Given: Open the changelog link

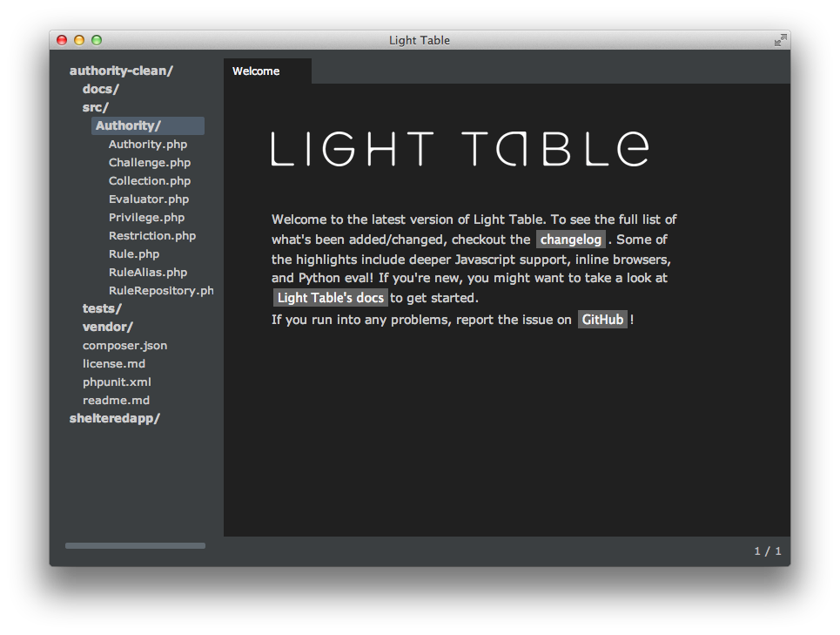Looking at the screenshot, I should 570,240.
